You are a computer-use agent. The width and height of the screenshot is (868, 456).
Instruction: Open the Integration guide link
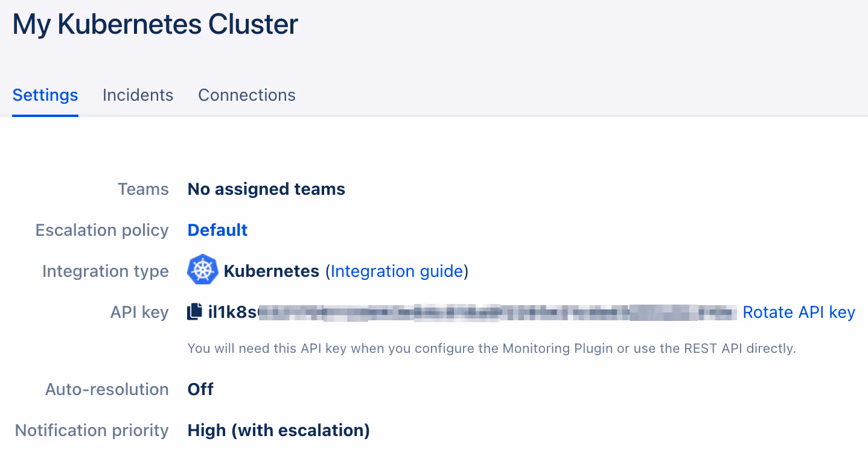397,271
